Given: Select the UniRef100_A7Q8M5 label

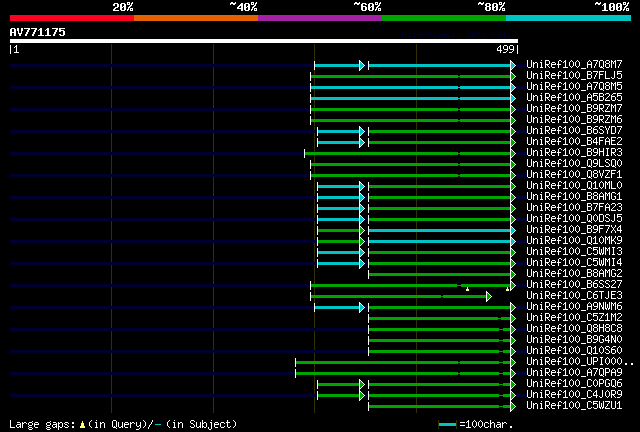Looking at the screenshot, I should point(574,87).
